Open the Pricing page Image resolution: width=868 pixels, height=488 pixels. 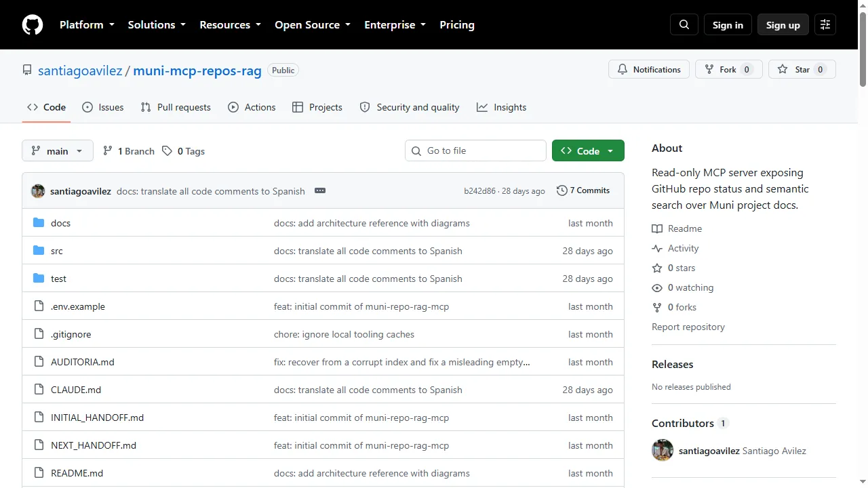click(457, 24)
